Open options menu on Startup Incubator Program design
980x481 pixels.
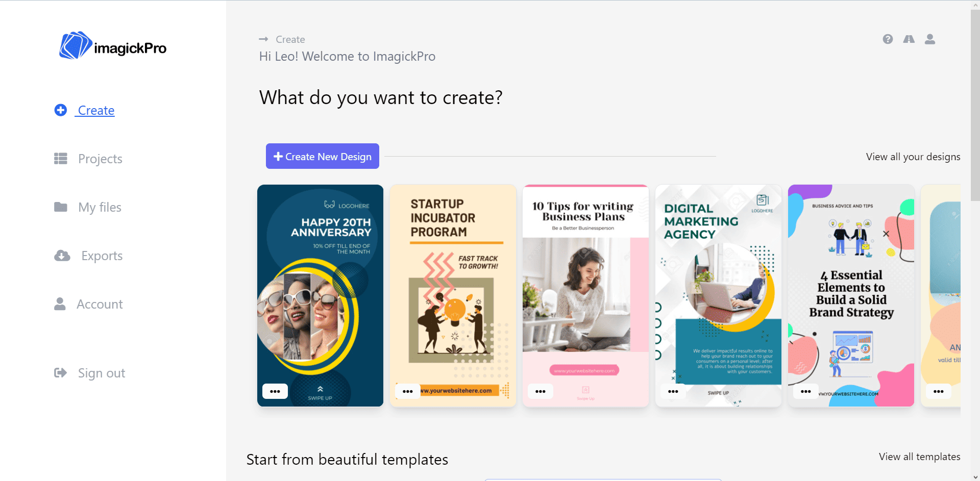(408, 391)
